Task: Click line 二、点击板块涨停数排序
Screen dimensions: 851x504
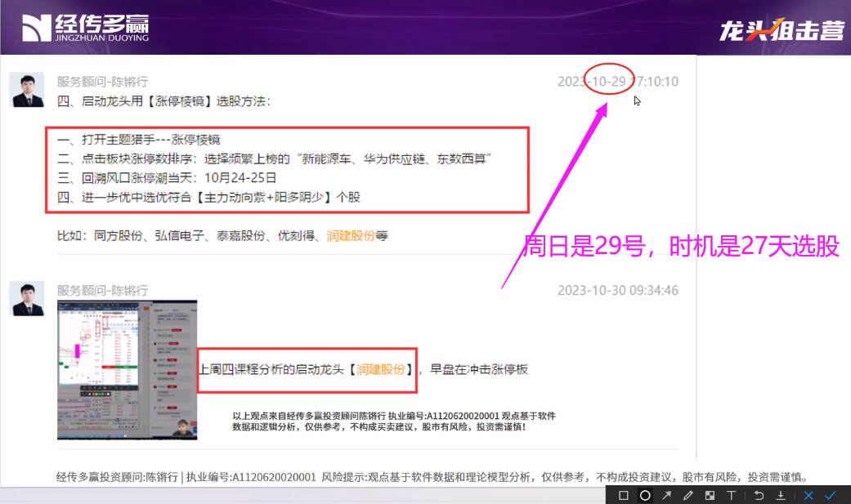Action: click(274, 159)
